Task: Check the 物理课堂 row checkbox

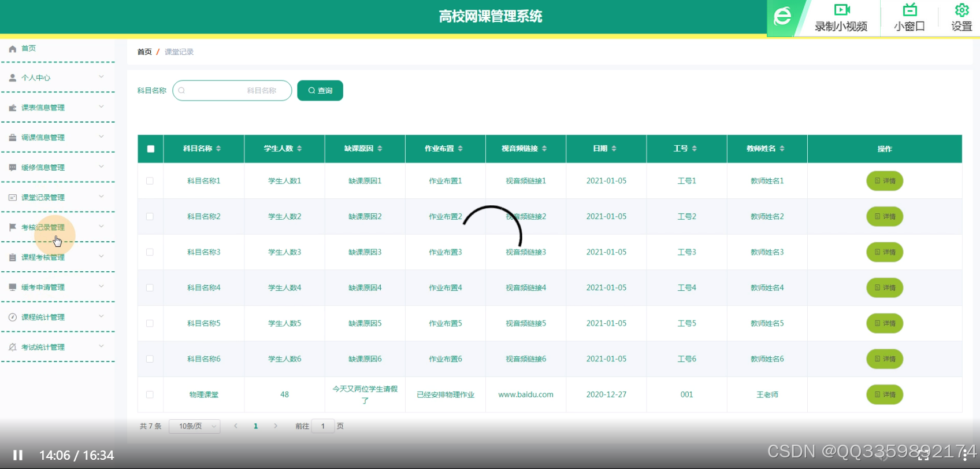Action: coord(150,394)
